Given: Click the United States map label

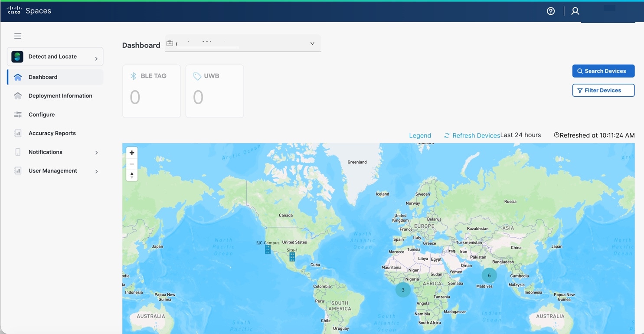Looking at the screenshot, I should pyautogui.click(x=294, y=242).
